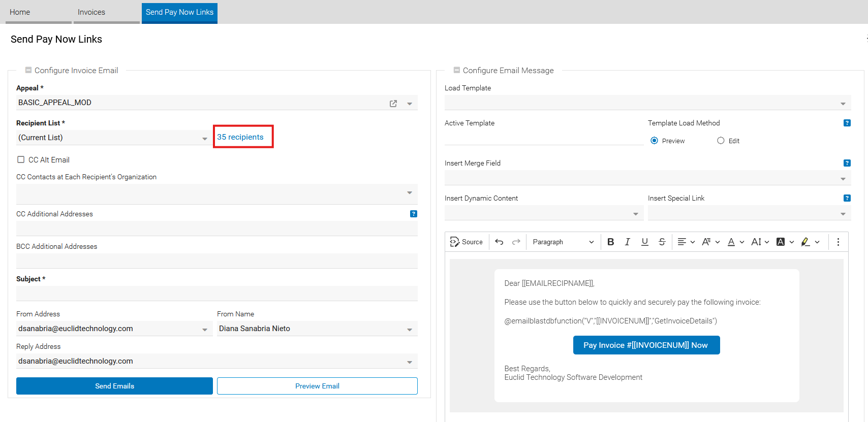Image resolution: width=868 pixels, height=422 pixels.
Task: Open CC Contacts at Organization dropdown
Action: 410,192
